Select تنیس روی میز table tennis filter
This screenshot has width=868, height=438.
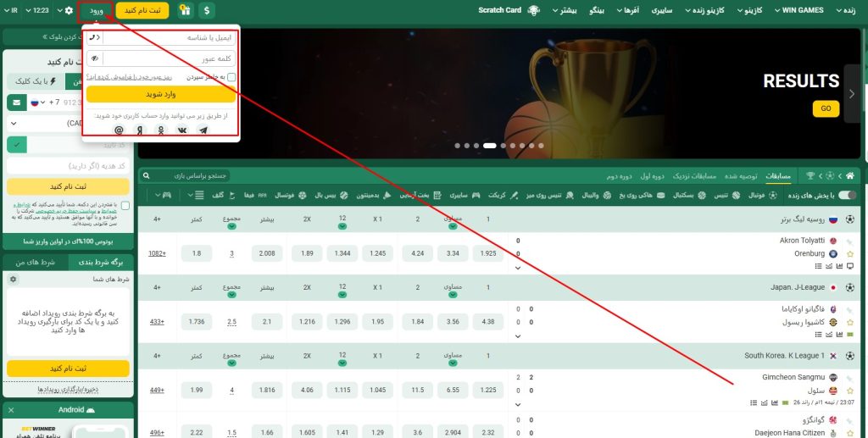pyautogui.click(x=549, y=195)
